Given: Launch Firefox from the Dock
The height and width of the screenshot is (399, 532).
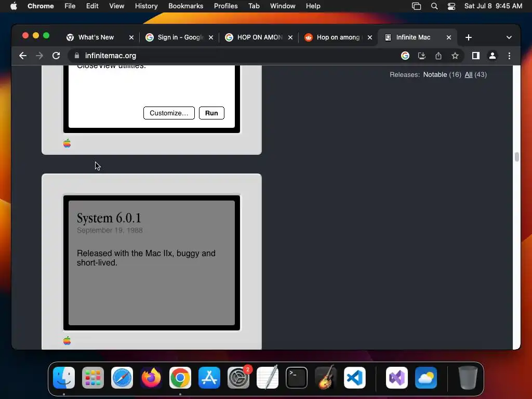Looking at the screenshot, I should tap(151, 378).
